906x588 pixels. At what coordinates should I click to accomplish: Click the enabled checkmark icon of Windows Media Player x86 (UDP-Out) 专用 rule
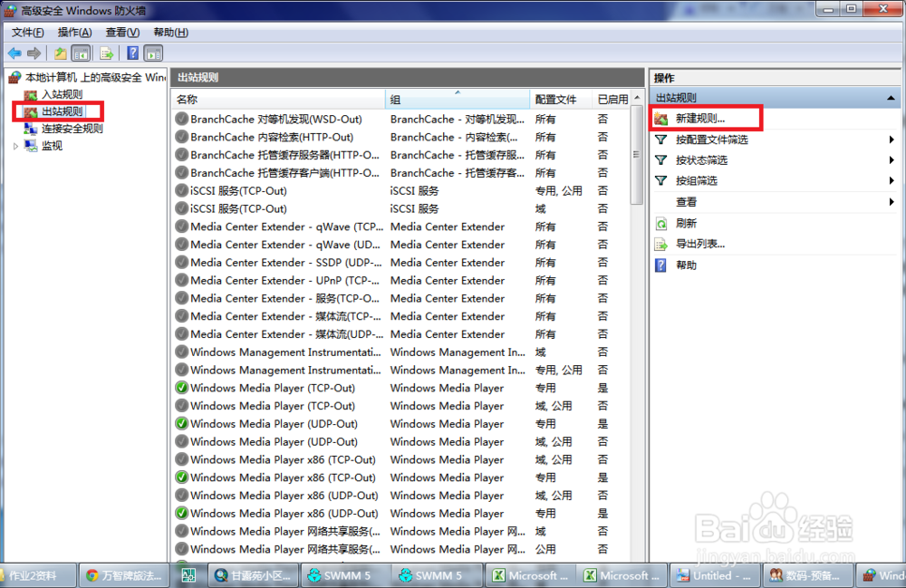click(x=182, y=513)
